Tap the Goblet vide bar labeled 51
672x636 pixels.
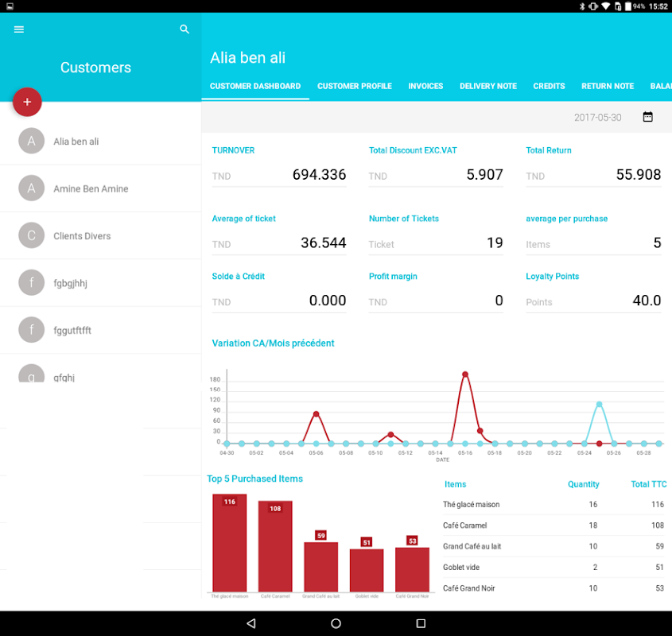367,571
